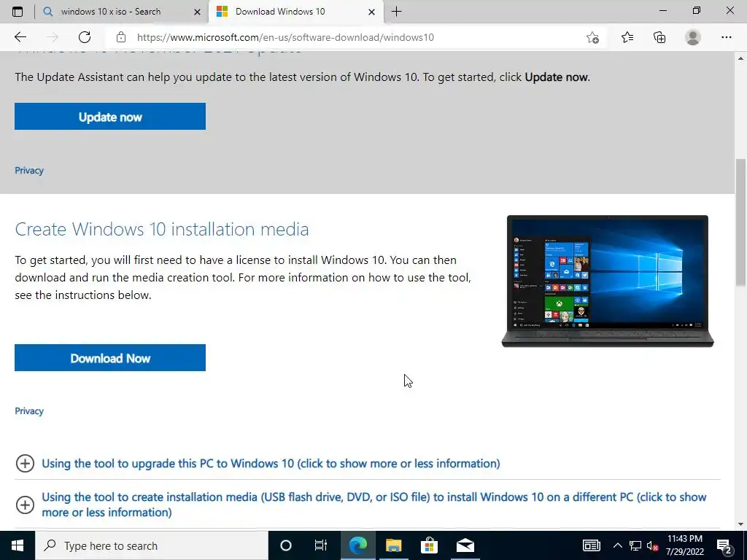This screenshot has width=747, height=560.
Task: Click the taskbar search box
Action: (x=152, y=545)
